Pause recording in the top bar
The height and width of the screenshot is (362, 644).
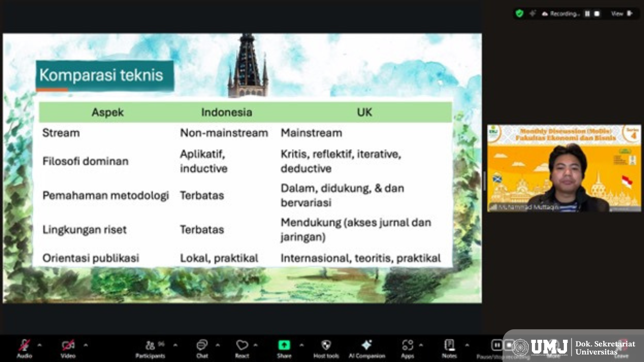(587, 14)
